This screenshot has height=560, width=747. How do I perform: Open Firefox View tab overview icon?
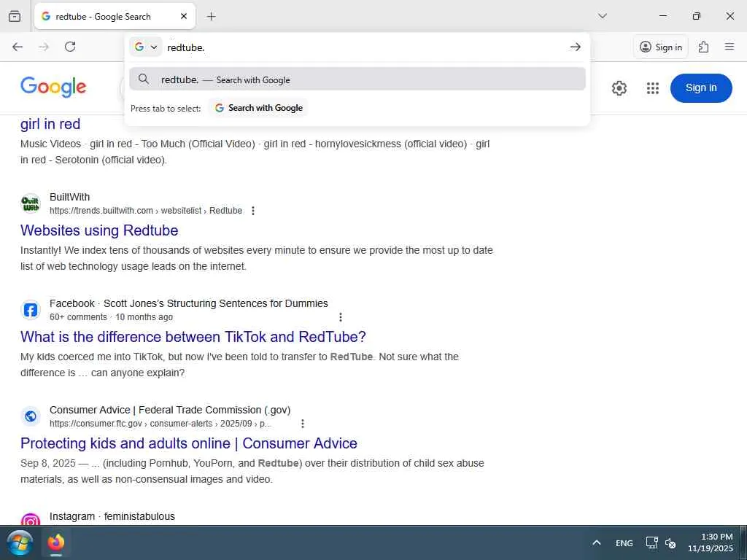pyautogui.click(x=15, y=16)
